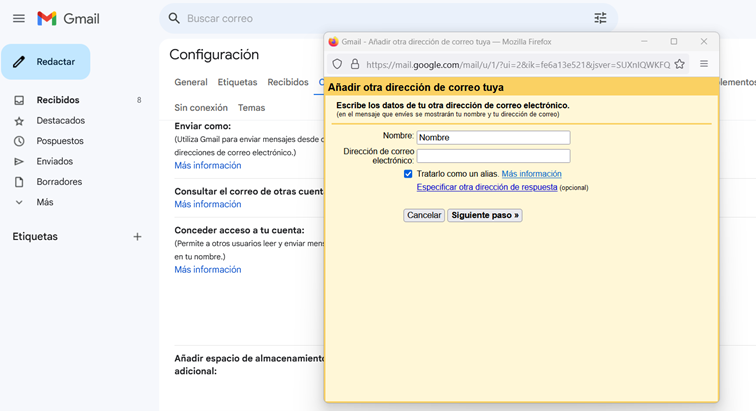The image size is (756, 411).
Task: Click the Cancelar button
Action: click(424, 215)
